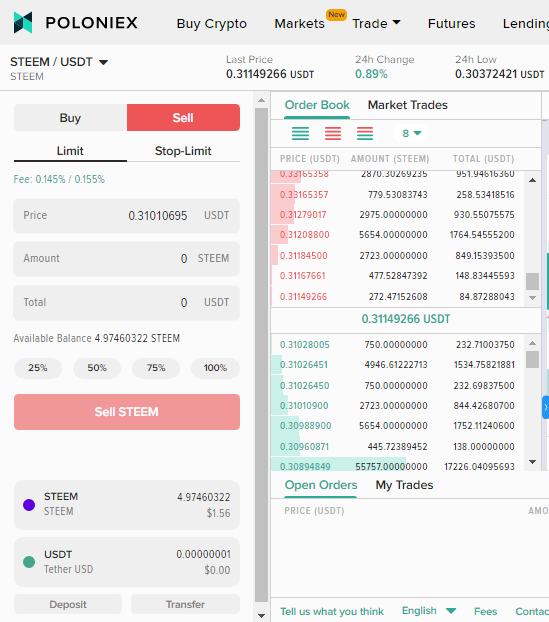Click the Sell STEEM button

click(127, 412)
